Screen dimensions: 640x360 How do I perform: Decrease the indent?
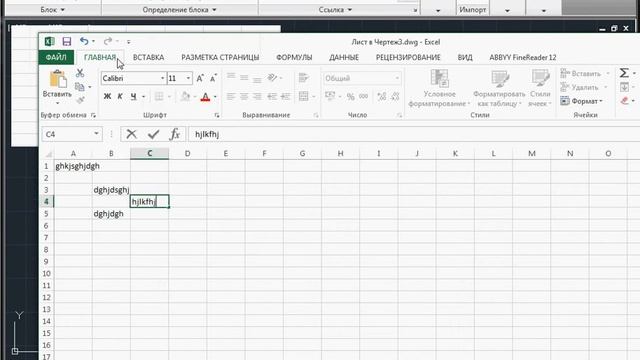tap(272, 96)
